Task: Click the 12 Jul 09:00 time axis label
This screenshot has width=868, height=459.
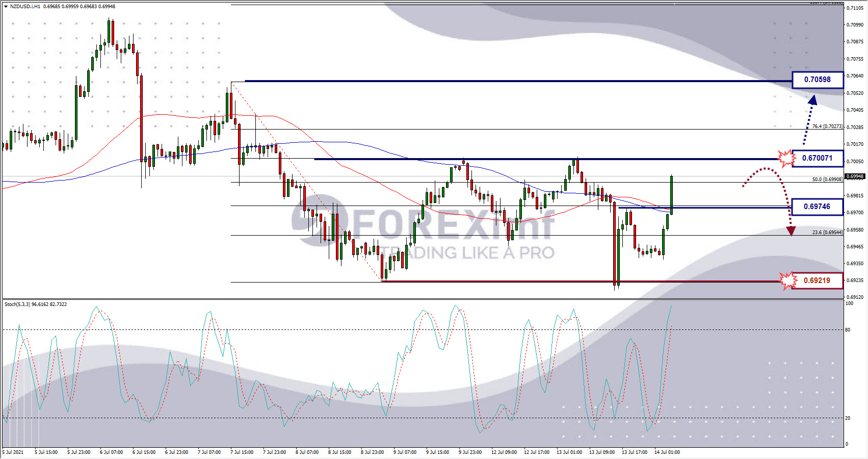Action: point(504,452)
